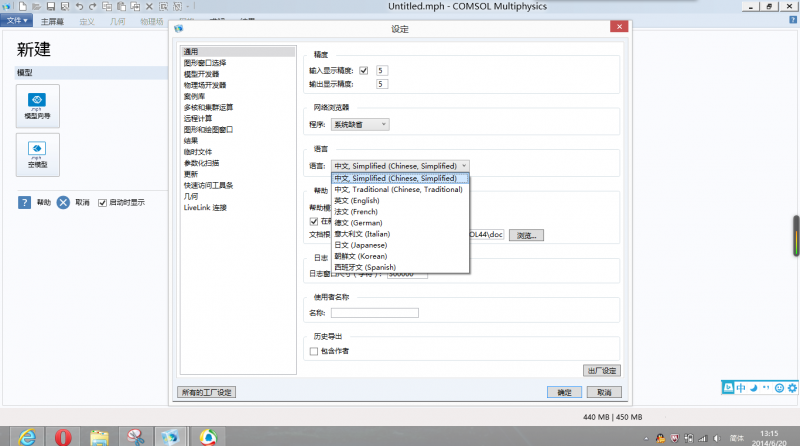Select 临时文件 in settings list

[197, 152]
